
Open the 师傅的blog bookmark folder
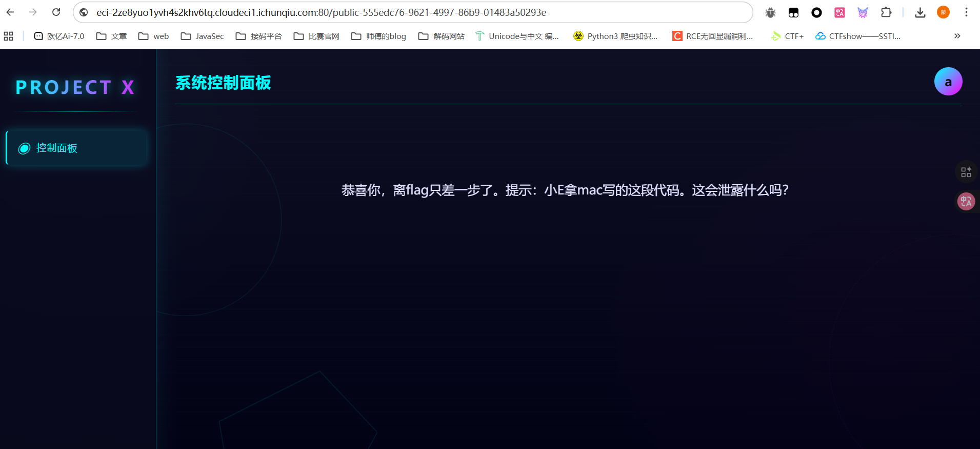click(x=378, y=36)
